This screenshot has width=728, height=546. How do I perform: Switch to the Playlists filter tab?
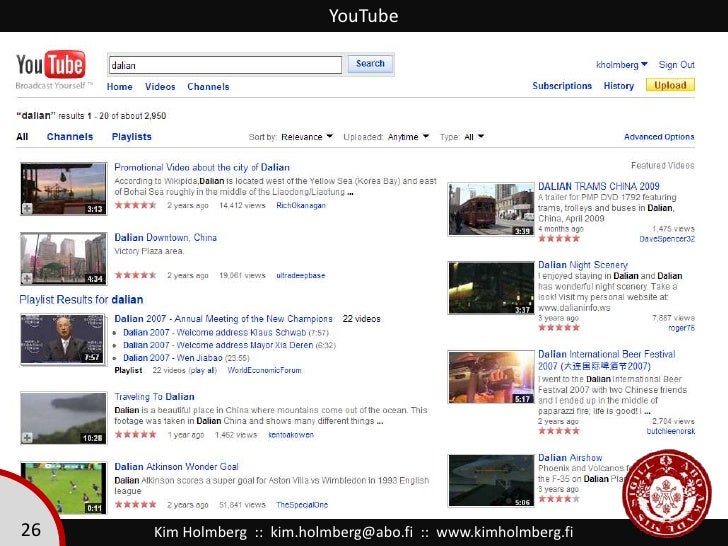click(x=132, y=137)
